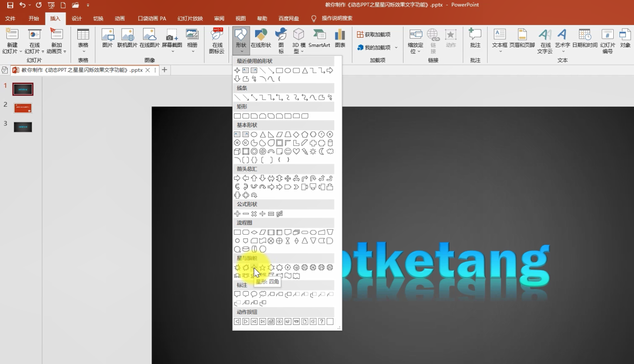Open SmartArt graphic dialog

click(319, 39)
